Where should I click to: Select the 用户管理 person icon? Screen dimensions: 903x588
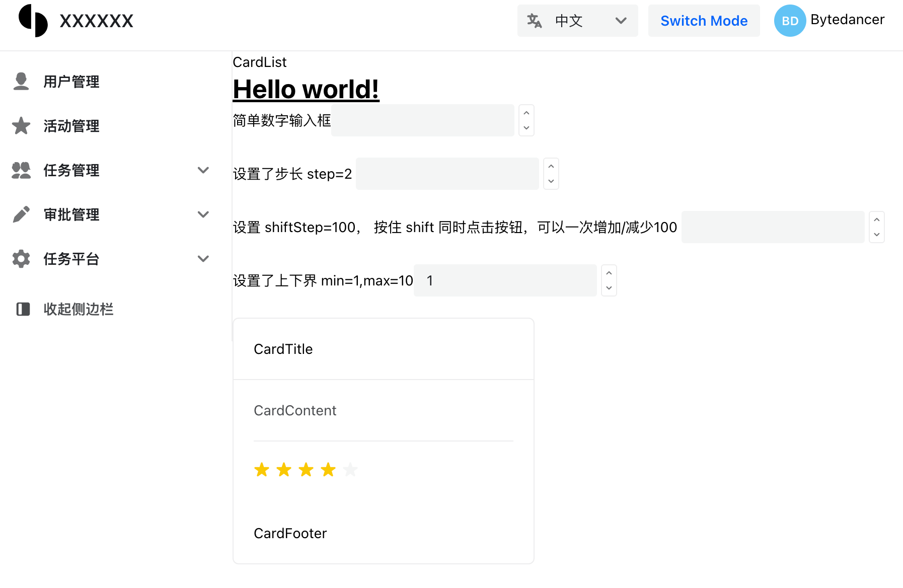point(21,82)
